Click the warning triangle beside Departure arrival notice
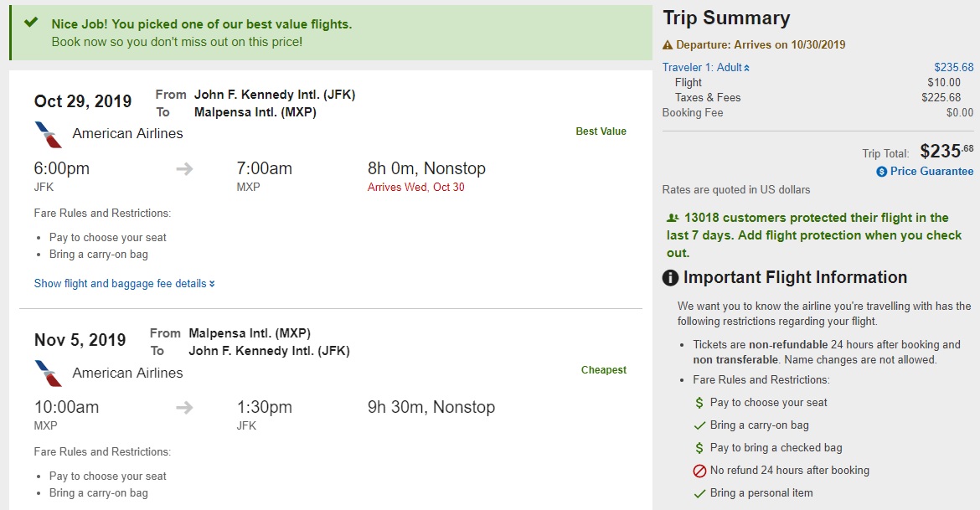The height and width of the screenshot is (510, 980). coord(668,45)
